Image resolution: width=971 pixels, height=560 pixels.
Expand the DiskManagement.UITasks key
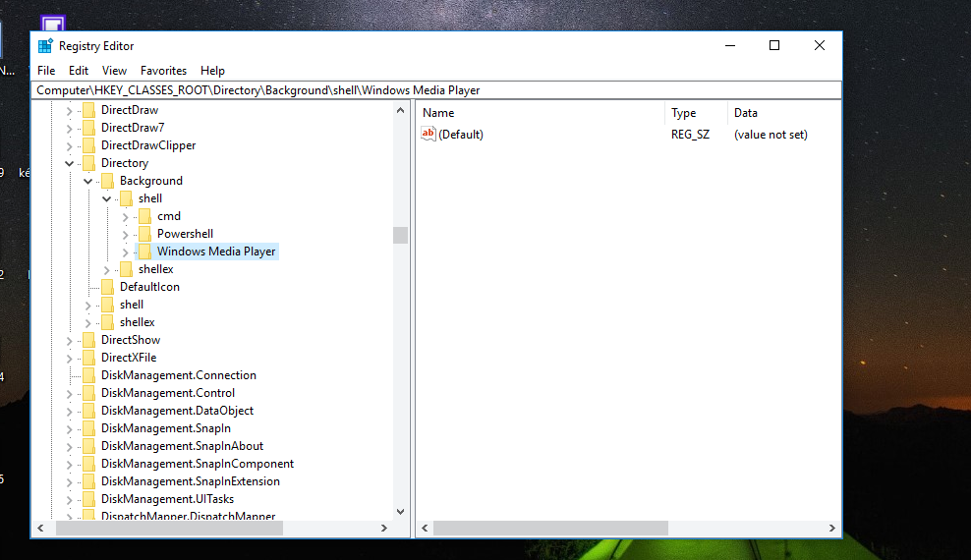70,499
